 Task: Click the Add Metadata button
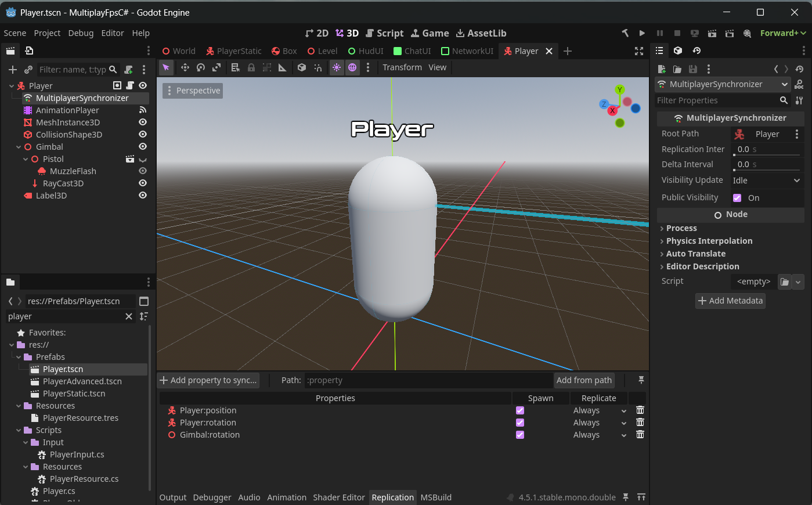pos(730,301)
